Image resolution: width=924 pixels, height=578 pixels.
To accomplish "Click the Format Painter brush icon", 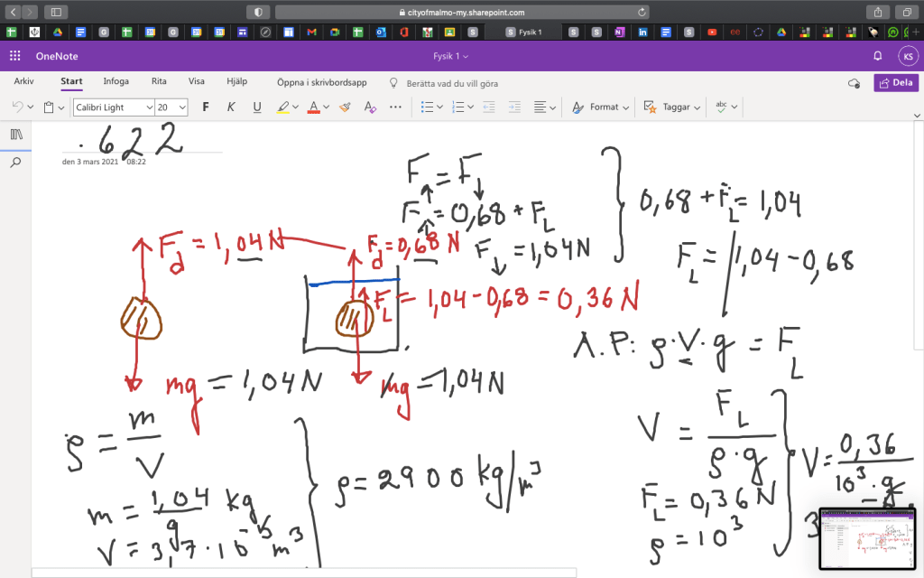I will tap(345, 107).
